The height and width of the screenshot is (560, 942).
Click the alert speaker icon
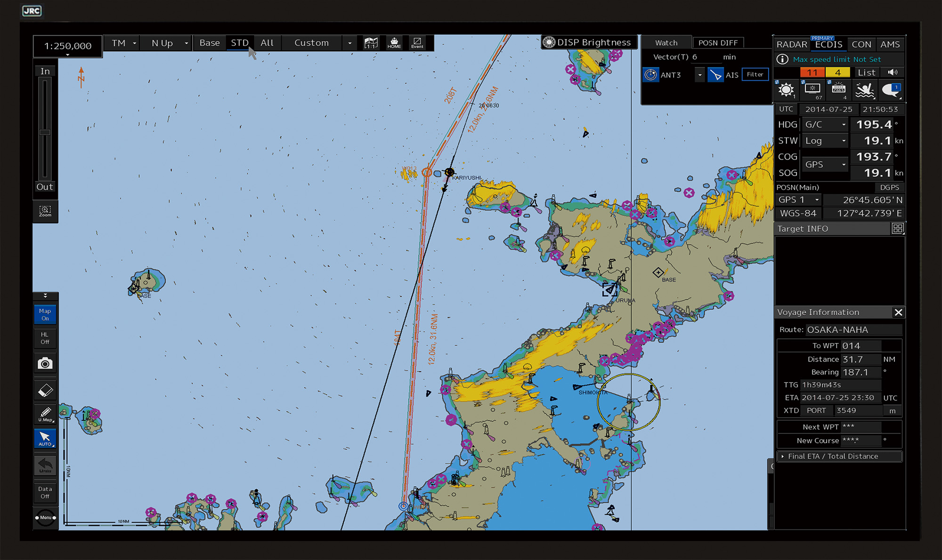pos(893,72)
